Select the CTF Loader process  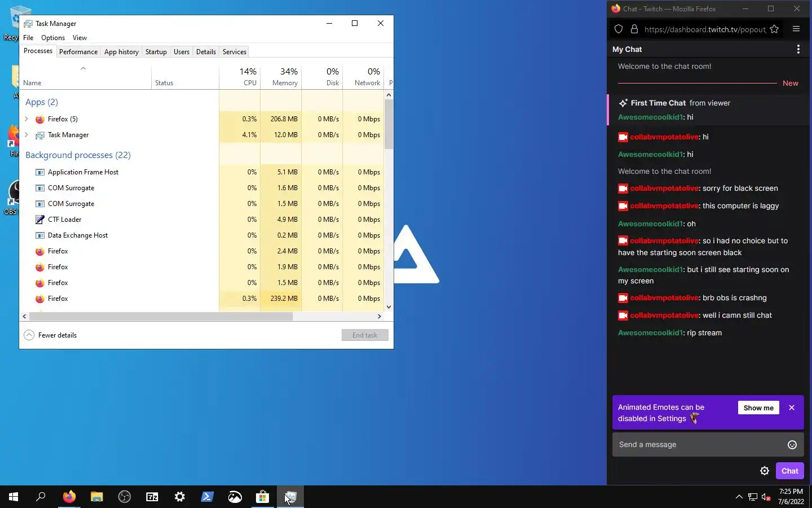202,220
